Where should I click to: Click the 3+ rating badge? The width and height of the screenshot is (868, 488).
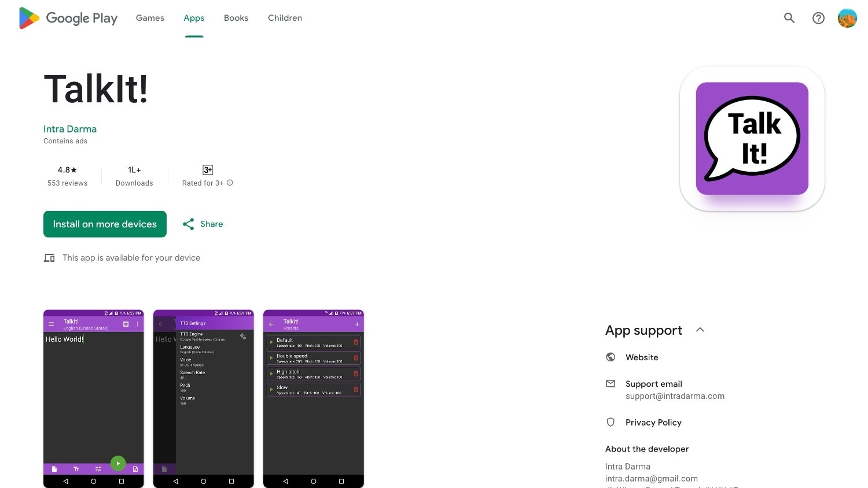click(208, 169)
